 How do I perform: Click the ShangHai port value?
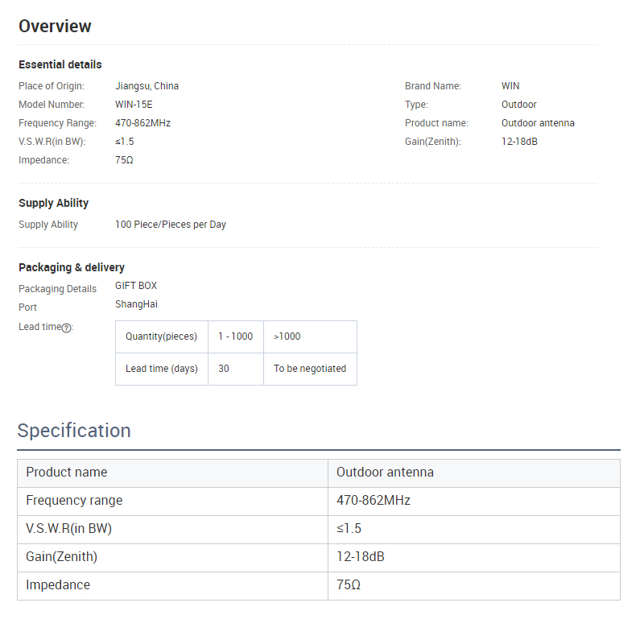pyautogui.click(x=136, y=304)
